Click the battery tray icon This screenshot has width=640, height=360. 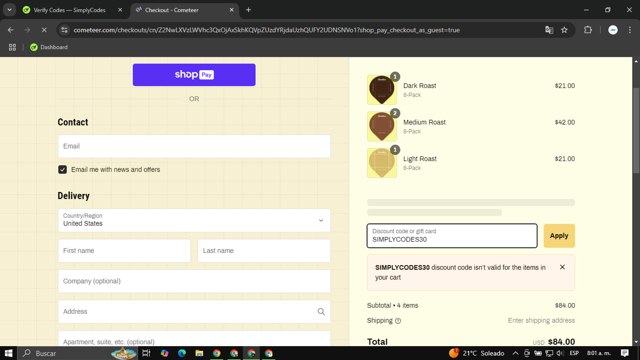(538, 353)
